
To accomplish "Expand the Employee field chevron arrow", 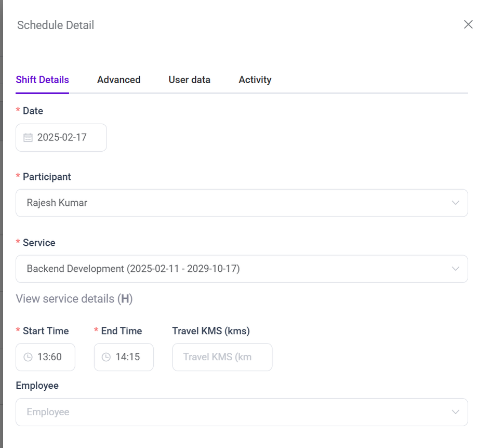I will point(456,412).
